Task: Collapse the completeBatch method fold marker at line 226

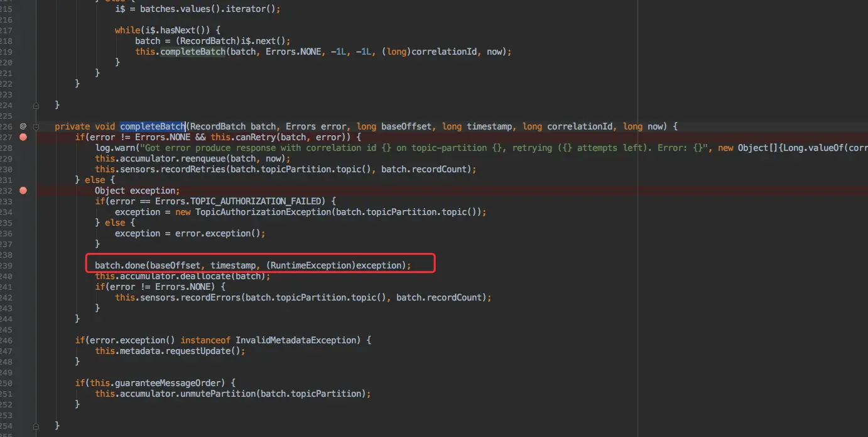Action: [36, 126]
